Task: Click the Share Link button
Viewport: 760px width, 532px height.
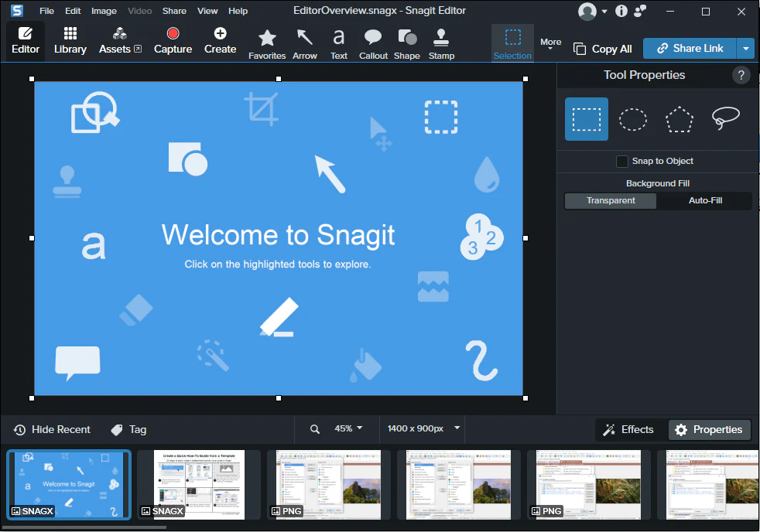Action: point(690,48)
